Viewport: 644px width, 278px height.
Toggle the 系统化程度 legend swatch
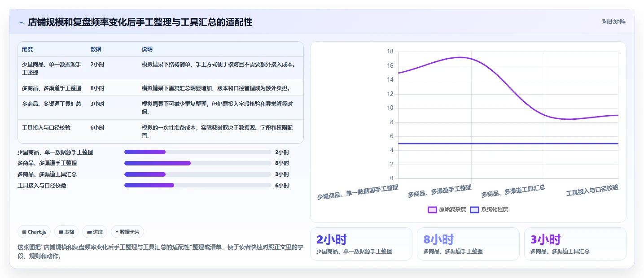click(x=474, y=209)
